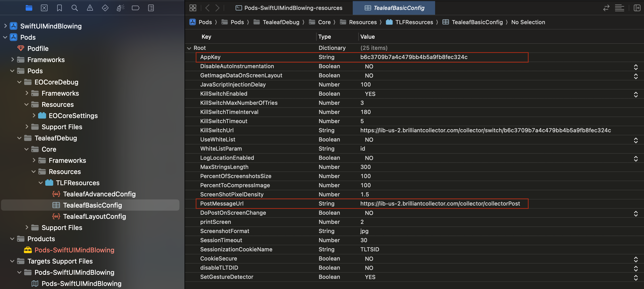This screenshot has width=644, height=289.
Task: Click the bookmark icon in toolbar
Action: click(59, 7)
